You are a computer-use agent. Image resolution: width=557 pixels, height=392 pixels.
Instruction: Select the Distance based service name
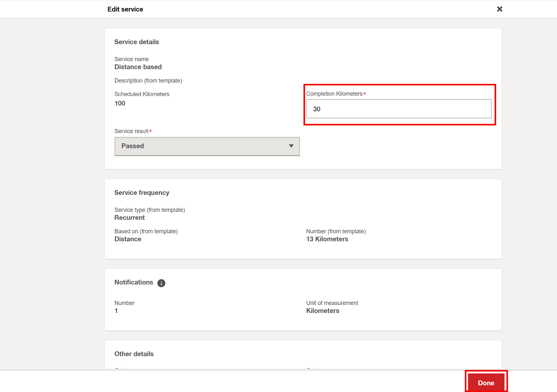click(138, 67)
